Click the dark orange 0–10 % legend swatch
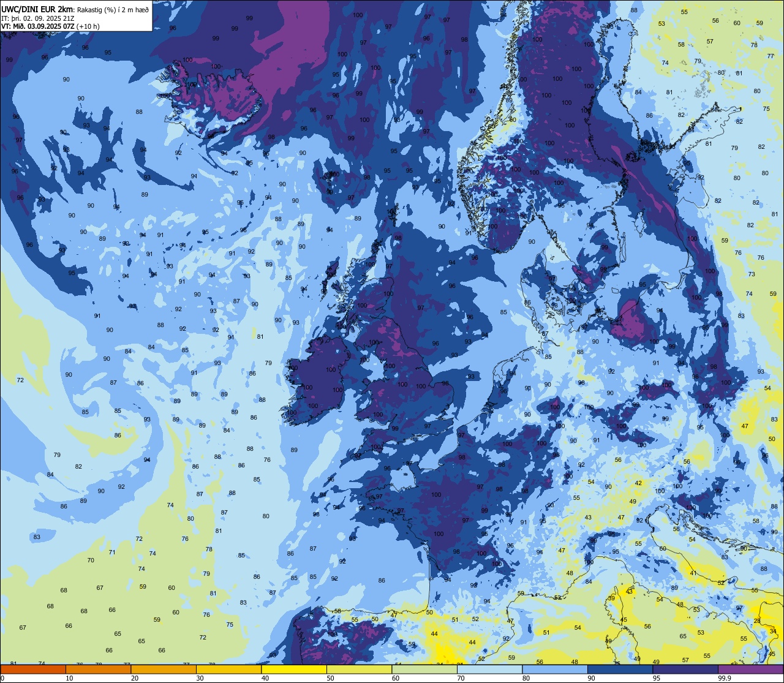 [x=33, y=669]
